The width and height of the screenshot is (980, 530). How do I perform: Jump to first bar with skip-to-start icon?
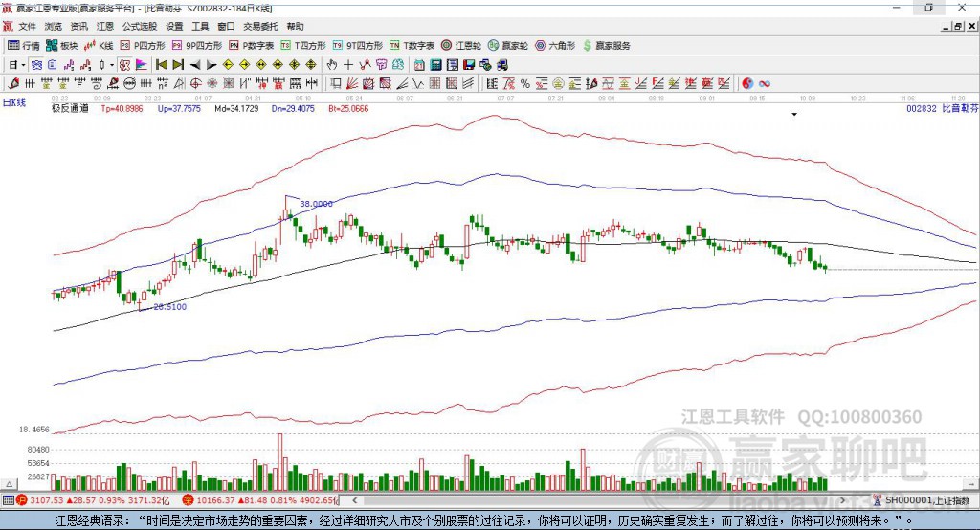point(161,65)
